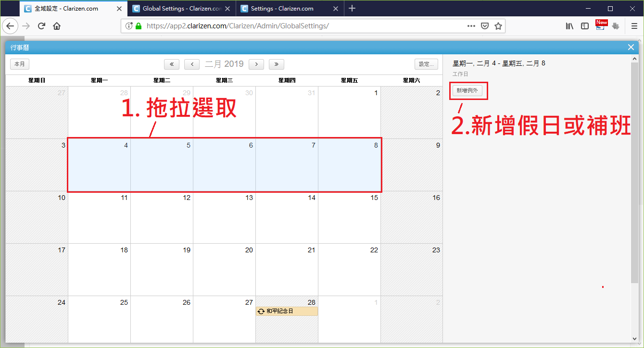Open the Firefox hamburger menu
Viewport: 644px width, 348px height.
pyautogui.click(x=634, y=26)
